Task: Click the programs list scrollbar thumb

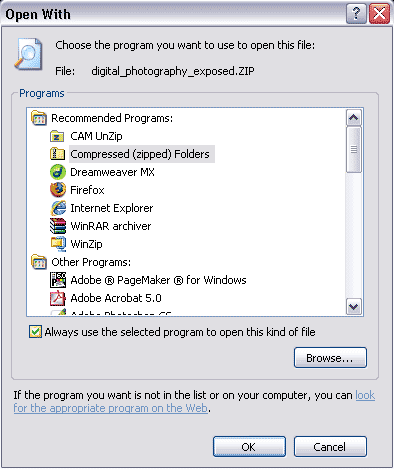Action: (x=354, y=149)
